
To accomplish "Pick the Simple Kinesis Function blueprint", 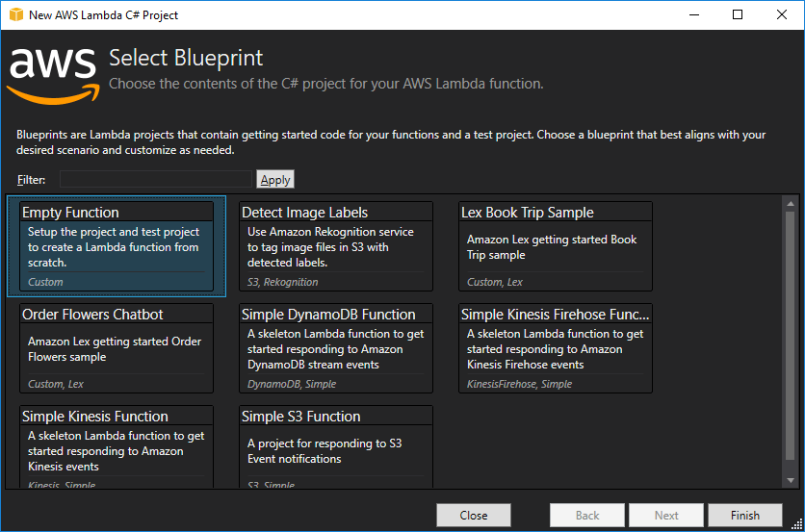I will pos(117,446).
